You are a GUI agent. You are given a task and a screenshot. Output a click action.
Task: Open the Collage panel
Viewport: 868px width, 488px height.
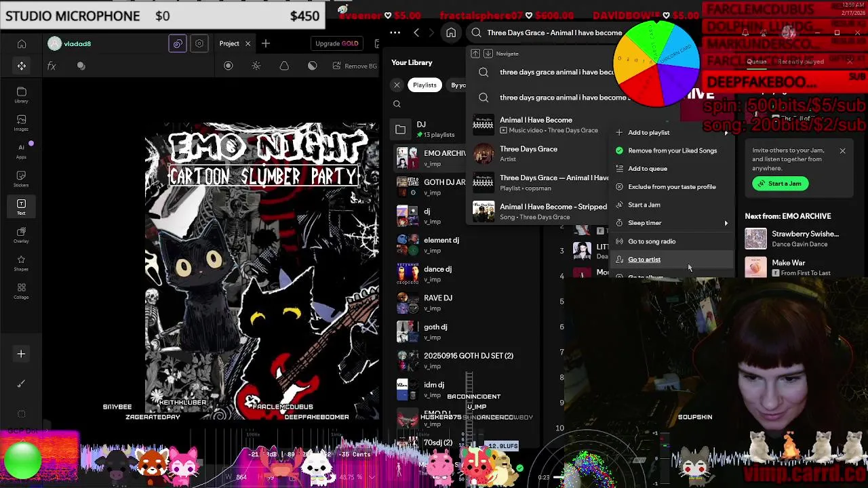(x=22, y=291)
